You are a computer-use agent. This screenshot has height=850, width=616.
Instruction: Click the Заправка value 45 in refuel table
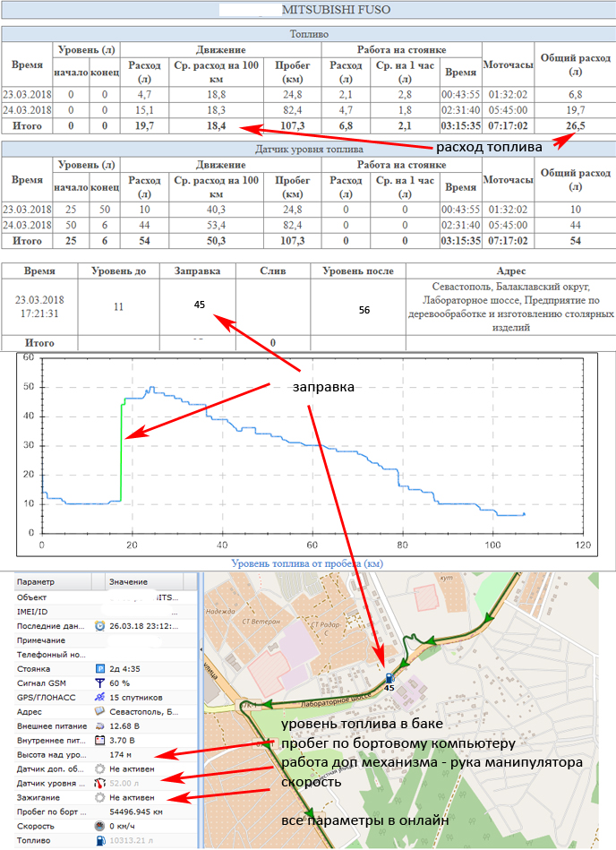[199, 305]
